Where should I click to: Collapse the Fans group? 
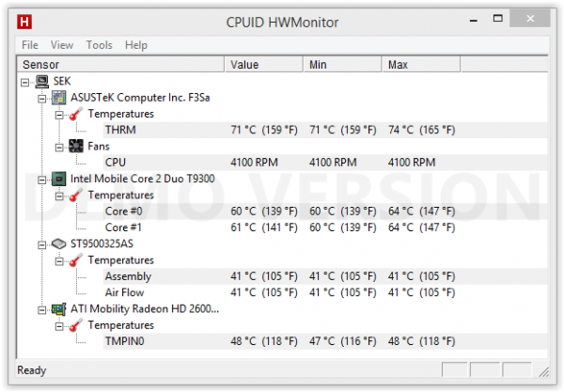(59, 147)
